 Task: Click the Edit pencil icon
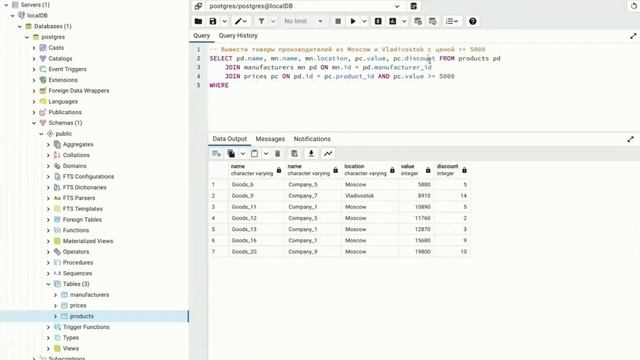238,21
